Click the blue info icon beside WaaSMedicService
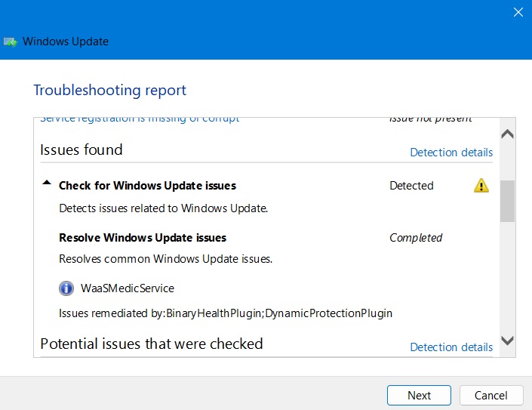The image size is (532, 410). point(66,288)
